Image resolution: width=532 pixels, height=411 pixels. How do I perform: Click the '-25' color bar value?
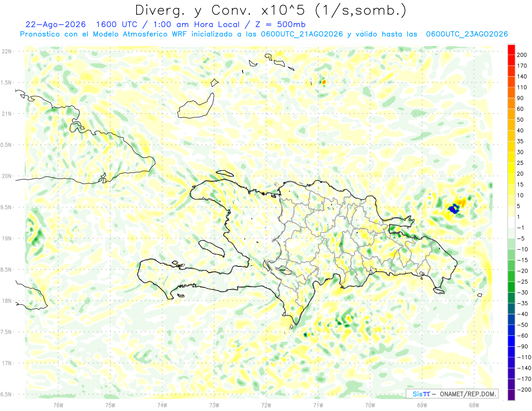tap(522, 282)
